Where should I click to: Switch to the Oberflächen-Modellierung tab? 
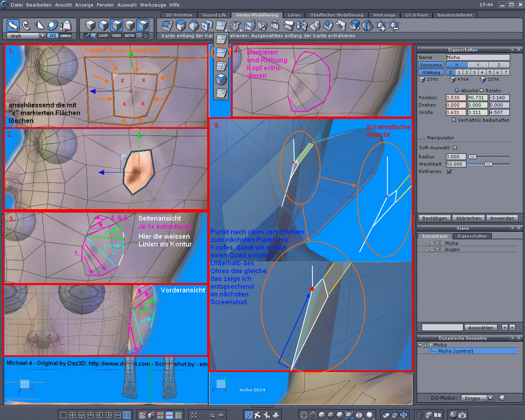(x=336, y=15)
